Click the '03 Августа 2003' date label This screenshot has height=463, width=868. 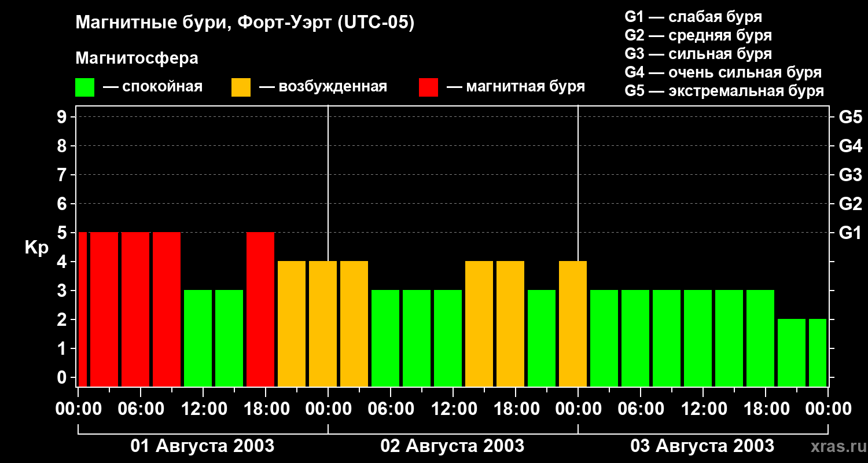(x=703, y=446)
